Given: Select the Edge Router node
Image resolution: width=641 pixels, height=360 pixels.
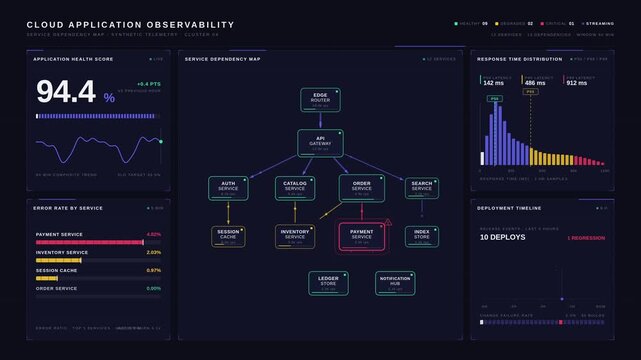Looking at the screenshot, I should point(320,100).
